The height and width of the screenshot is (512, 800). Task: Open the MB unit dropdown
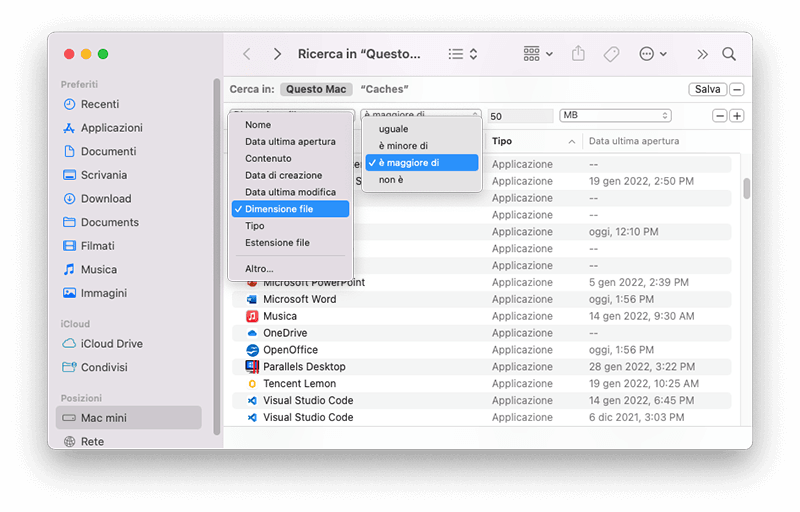[615, 115]
